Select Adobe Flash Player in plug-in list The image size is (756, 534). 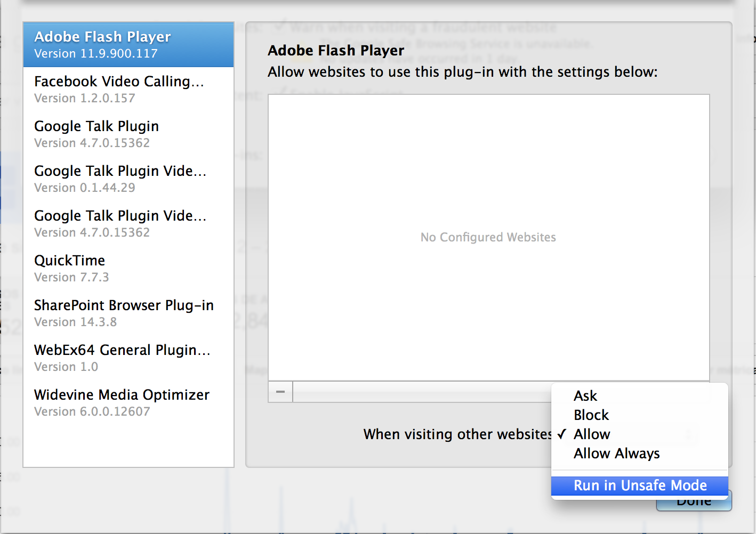[128, 45]
